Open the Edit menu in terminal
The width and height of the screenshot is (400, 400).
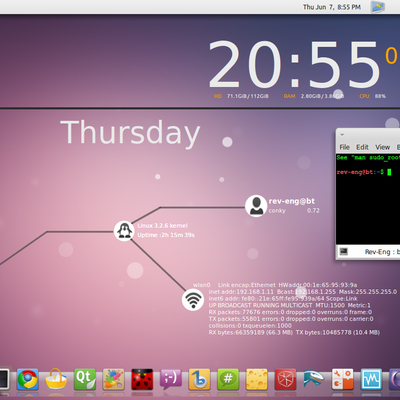(362, 147)
